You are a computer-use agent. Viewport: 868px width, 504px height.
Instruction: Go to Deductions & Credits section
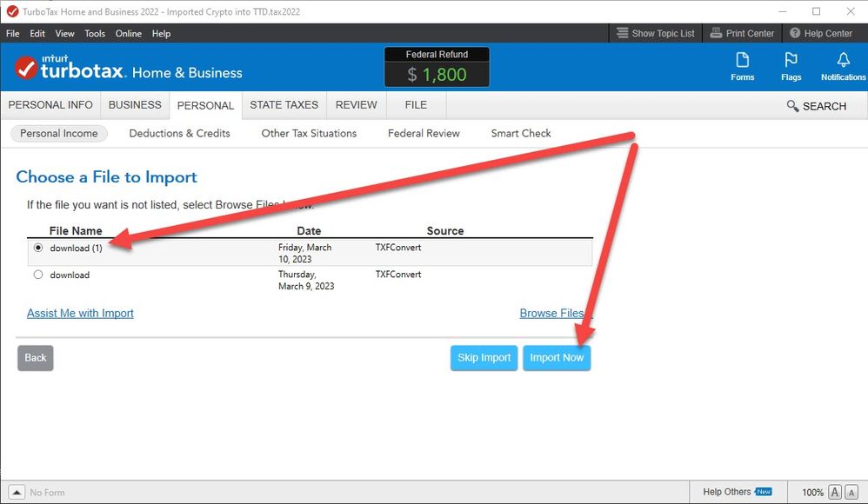tap(179, 133)
